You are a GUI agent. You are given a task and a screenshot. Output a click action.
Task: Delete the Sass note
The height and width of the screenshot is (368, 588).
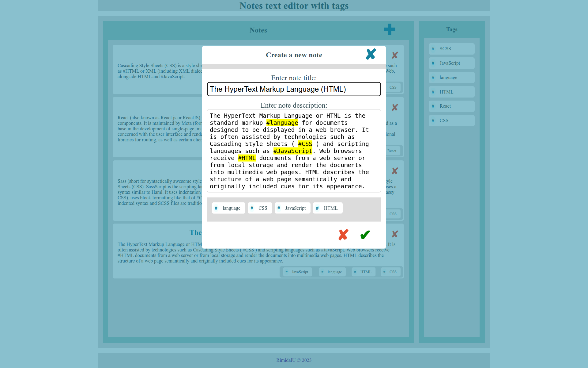click(395, 171)
